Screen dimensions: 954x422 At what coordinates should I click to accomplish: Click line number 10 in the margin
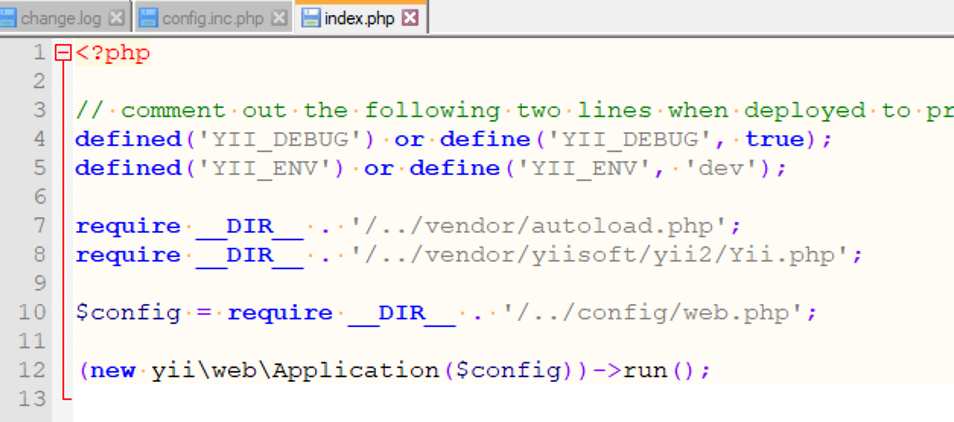coord(32,313)
